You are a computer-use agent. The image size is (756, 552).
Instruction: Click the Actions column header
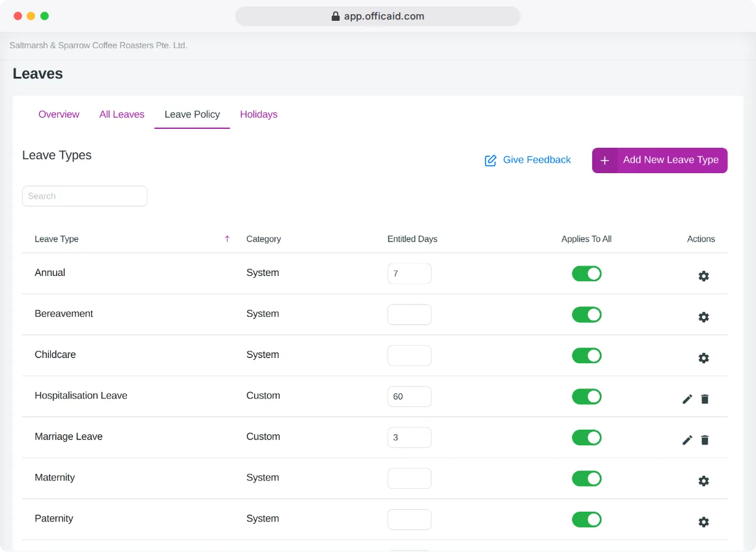click(x=701, y=239)
